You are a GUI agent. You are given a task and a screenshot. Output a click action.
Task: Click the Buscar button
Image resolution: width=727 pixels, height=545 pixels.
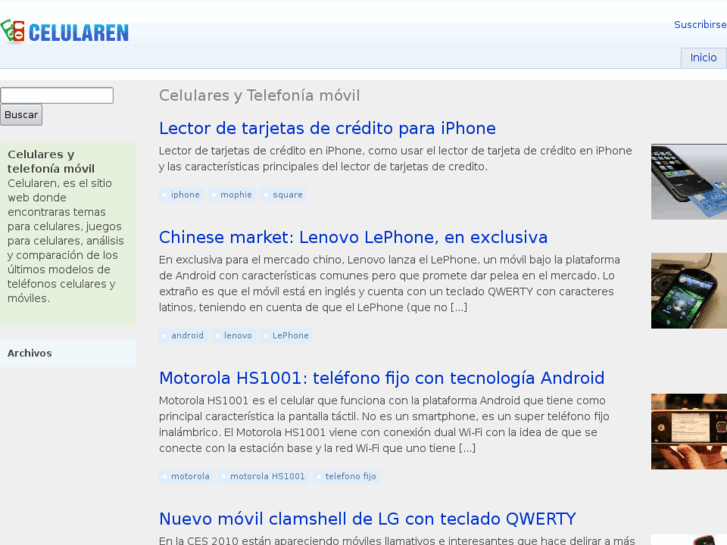point(21,115)
